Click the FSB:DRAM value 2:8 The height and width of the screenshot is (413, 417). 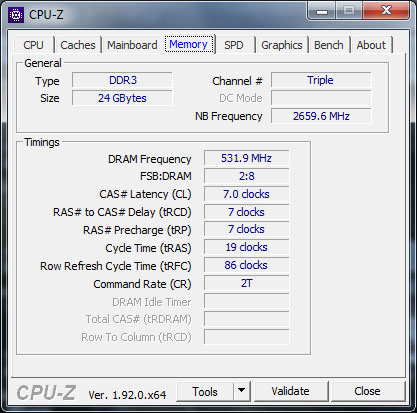coord(247,176)
